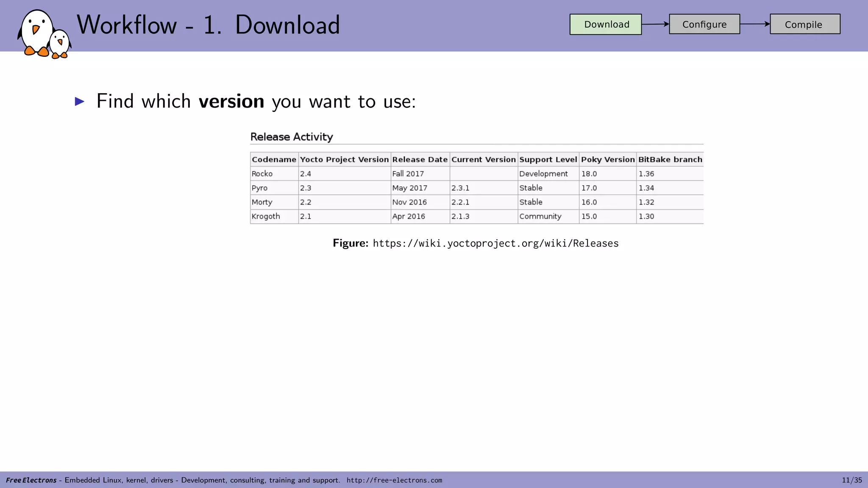This screenshot has width=868, height=488.
Task: Click the 11/35 page number
Action: point(852,480)
